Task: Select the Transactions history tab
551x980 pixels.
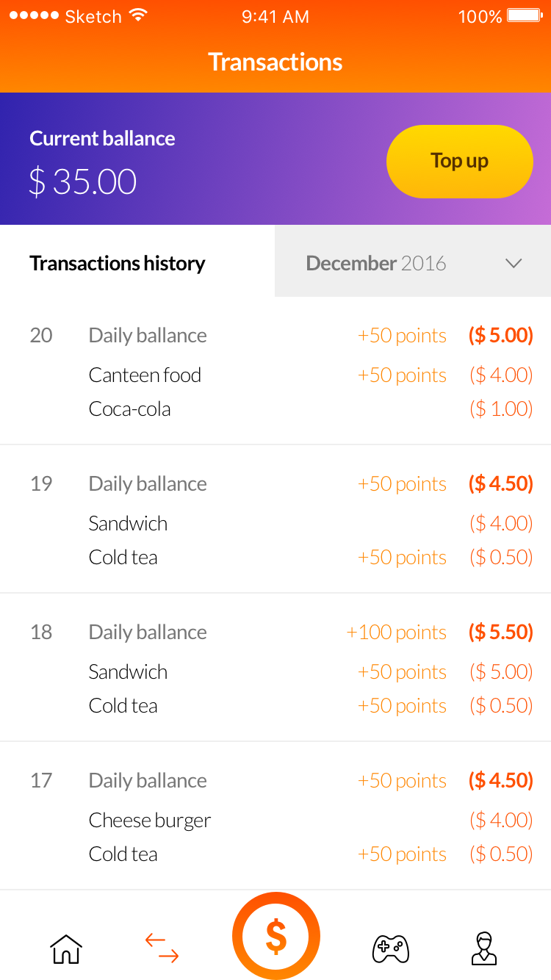Action: pyautogui.click(x=118, y=263)
